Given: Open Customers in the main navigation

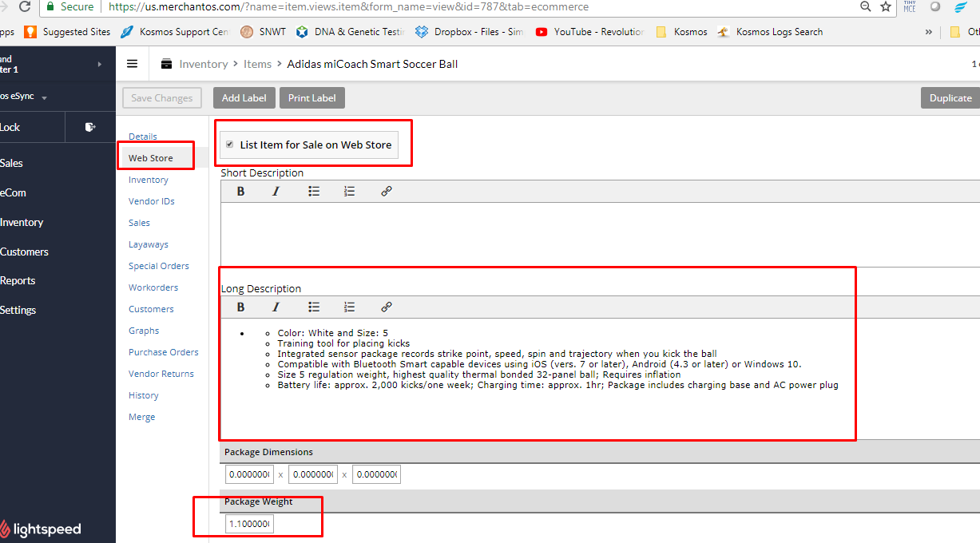Looking at the screenshot, I should coord(24,252).
